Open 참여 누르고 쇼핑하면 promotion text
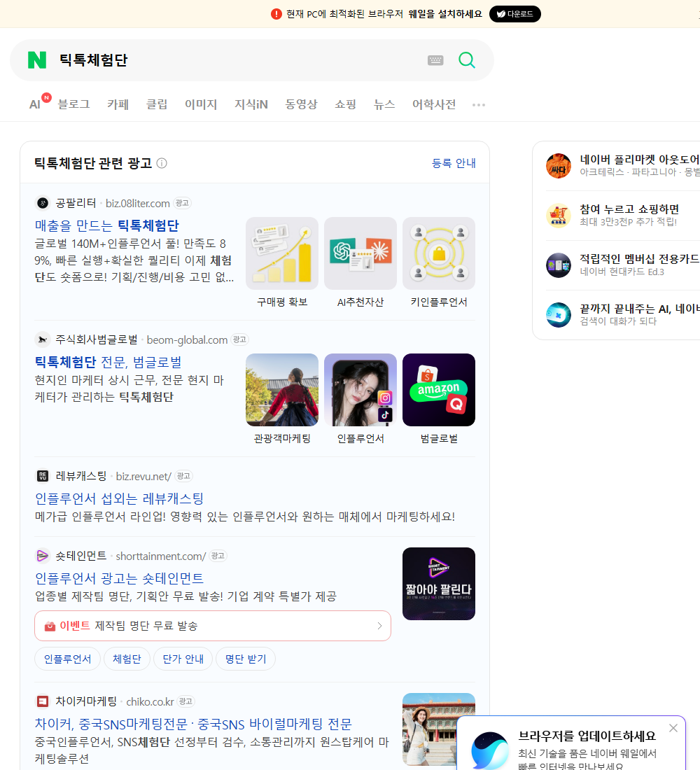700x770 pixels. (629, 209)
